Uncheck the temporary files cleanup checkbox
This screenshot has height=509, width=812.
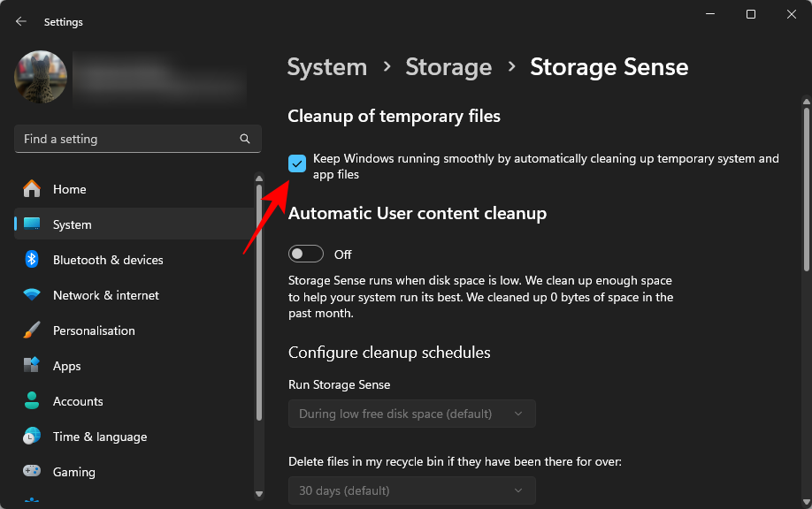tap(297, 163)
